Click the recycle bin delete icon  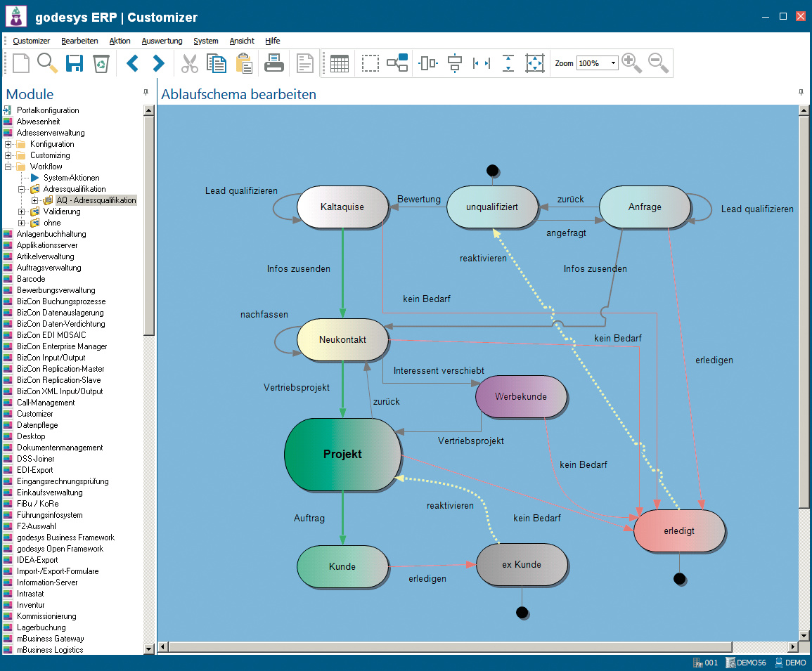click(101, 63)
